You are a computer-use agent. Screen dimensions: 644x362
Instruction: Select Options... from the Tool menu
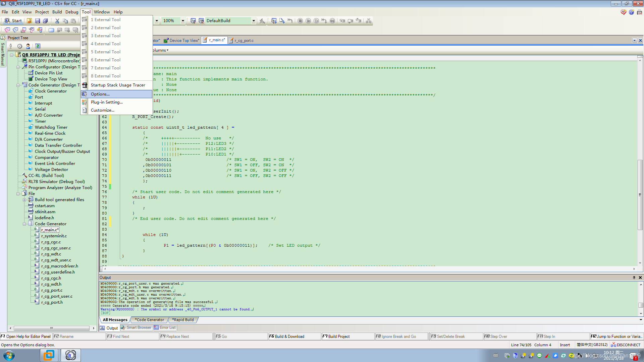(x=100, y=94)
